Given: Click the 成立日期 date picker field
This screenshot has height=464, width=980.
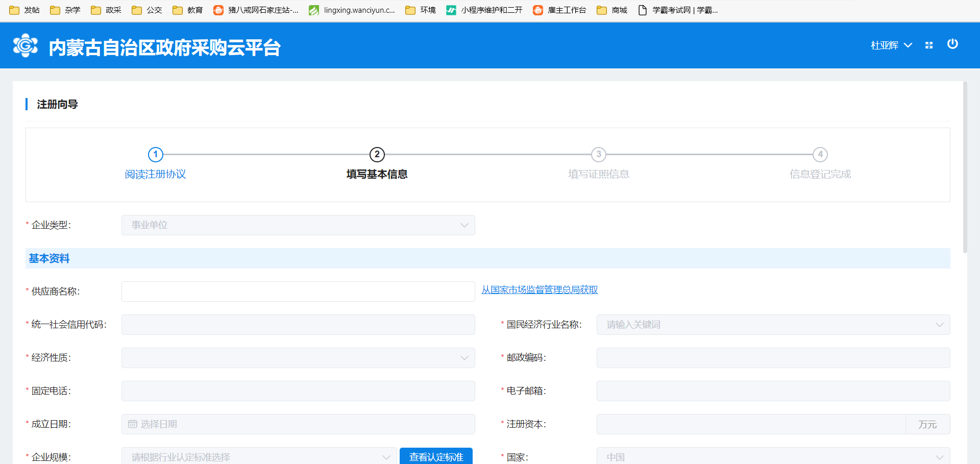Looking at the screenshot, I should [298, 424].
